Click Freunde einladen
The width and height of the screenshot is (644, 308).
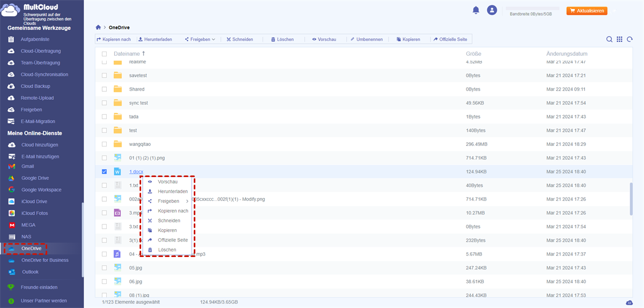click(39, 288)
